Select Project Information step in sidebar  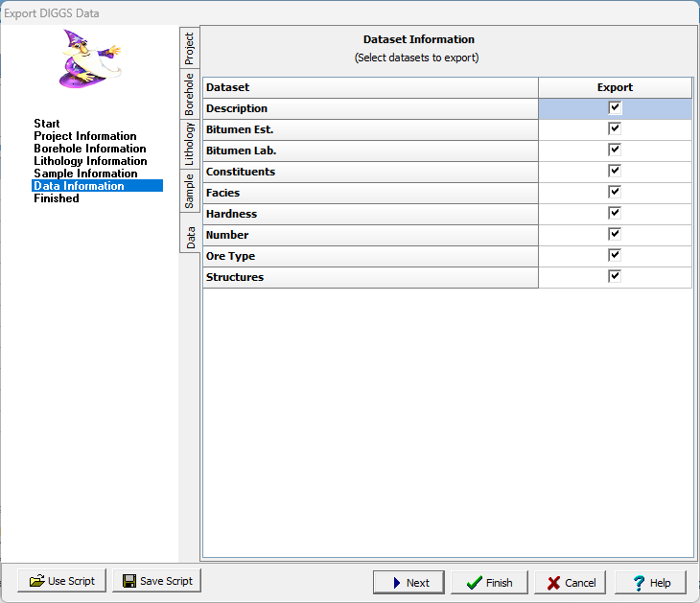pyautogui.click(x=84, y=136)
